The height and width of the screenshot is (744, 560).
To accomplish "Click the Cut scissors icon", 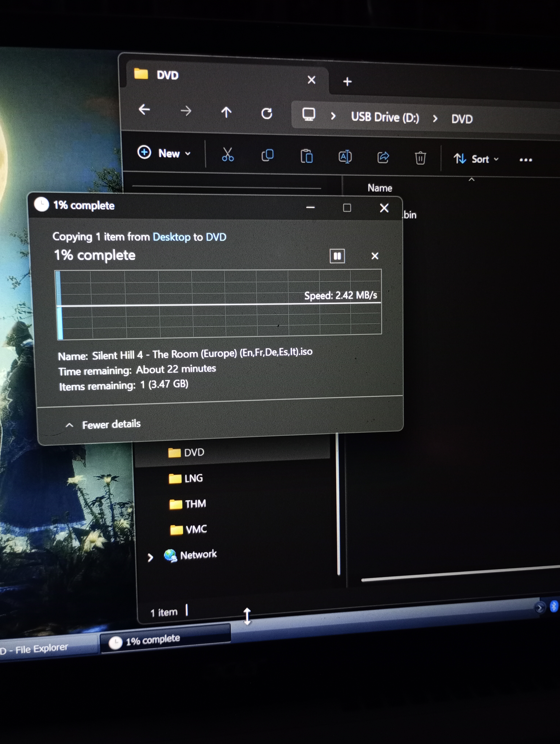I will (227, 155).
